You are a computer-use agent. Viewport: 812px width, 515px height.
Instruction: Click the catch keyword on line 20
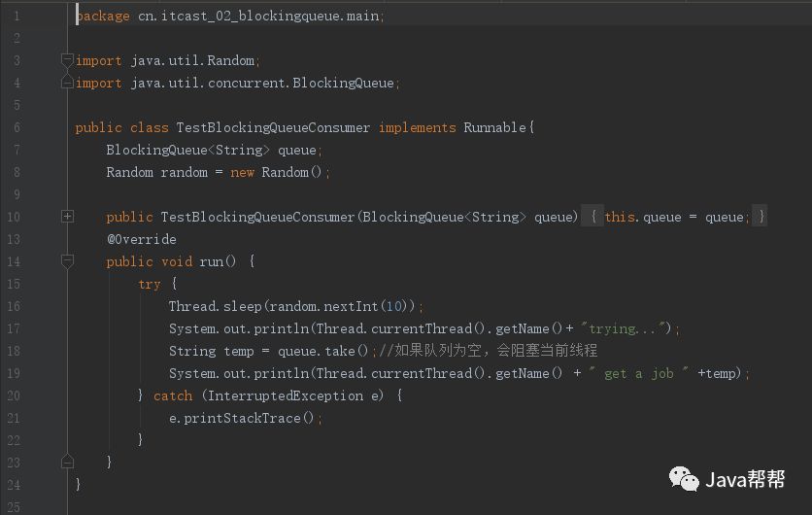click(173, 395)
